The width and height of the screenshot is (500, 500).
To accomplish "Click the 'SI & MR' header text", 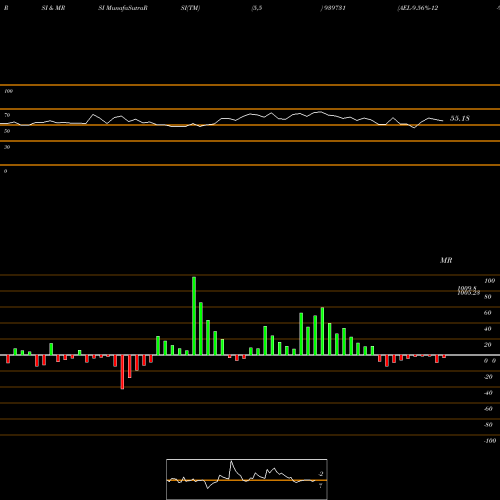I will [53, 8].
